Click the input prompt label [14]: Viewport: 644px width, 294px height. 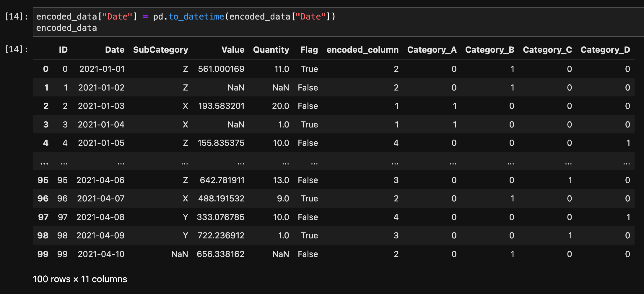point(17,17)
